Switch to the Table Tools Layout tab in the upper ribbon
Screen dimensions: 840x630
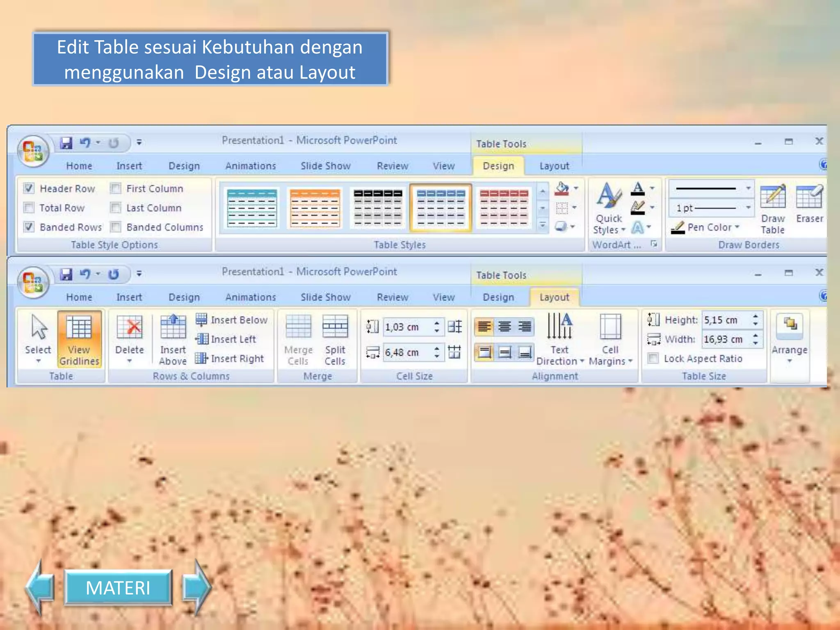tap(555, 166)
